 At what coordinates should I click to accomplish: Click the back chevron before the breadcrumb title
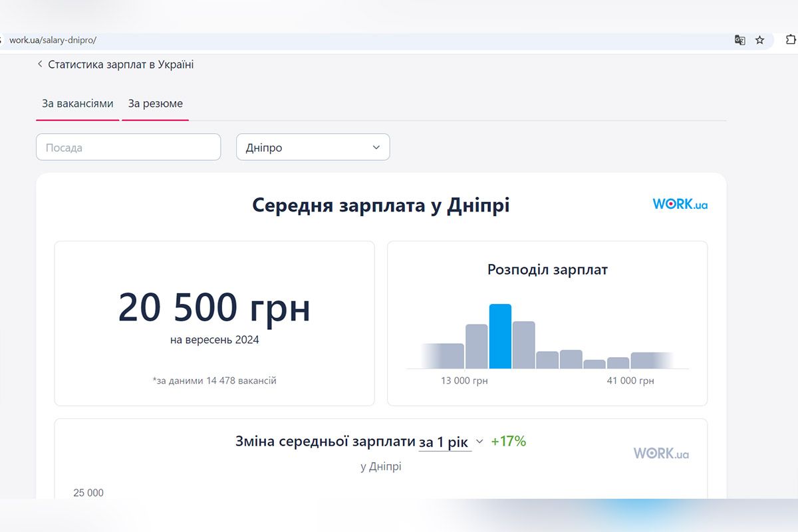point(40,64)
